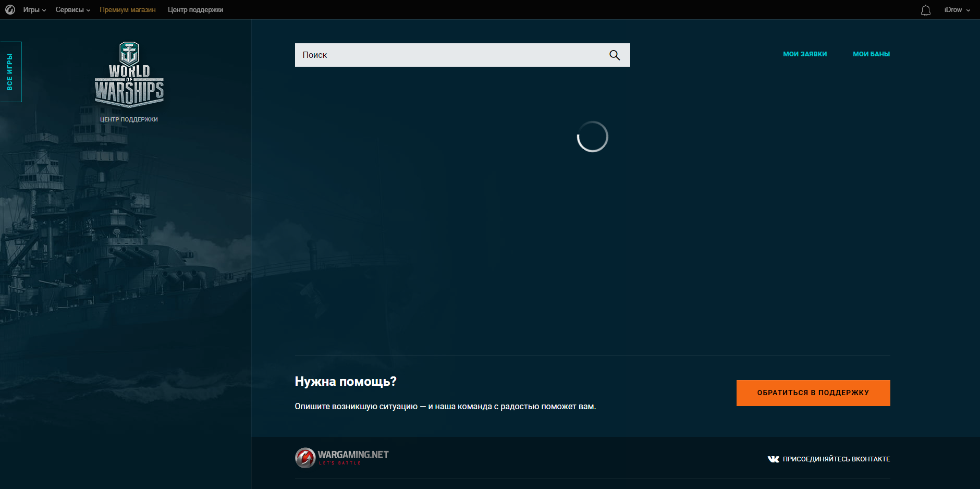
Task: Expand the Сервисы dropdown menu
Action: click(x=73, y=9)
